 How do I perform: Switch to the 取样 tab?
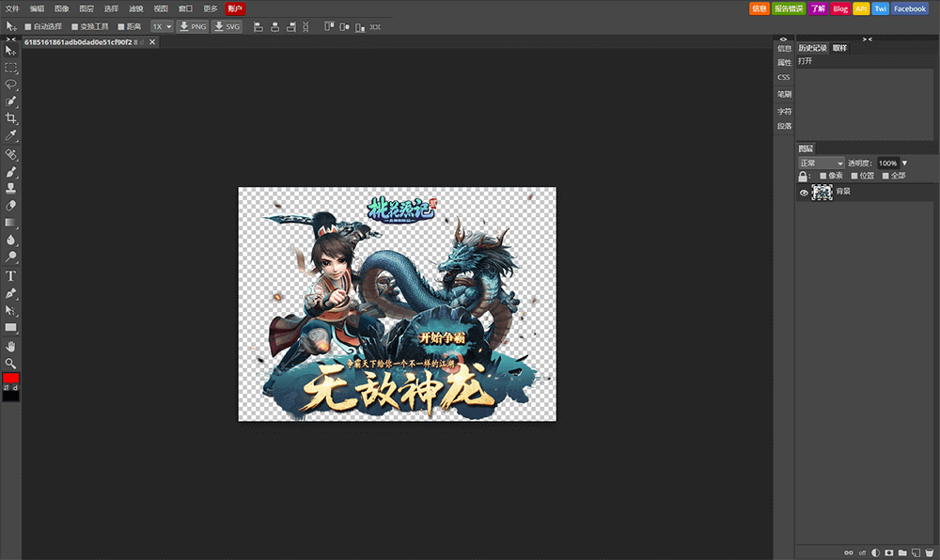839,48
